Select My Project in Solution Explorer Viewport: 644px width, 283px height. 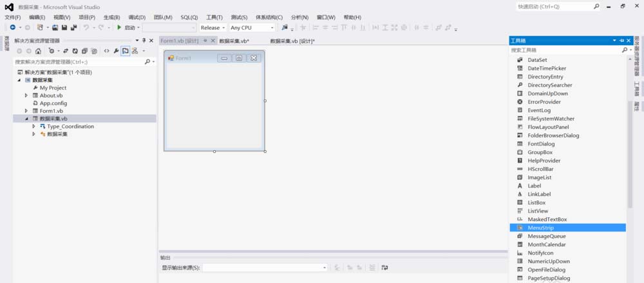pyautogui.click(x=53, y=88)
